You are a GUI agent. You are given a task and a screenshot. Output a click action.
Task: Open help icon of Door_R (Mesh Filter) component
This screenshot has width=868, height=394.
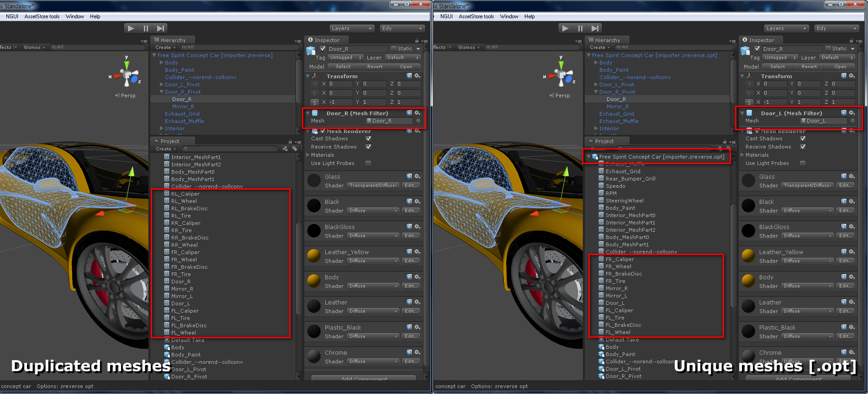(x=409, y=113)
